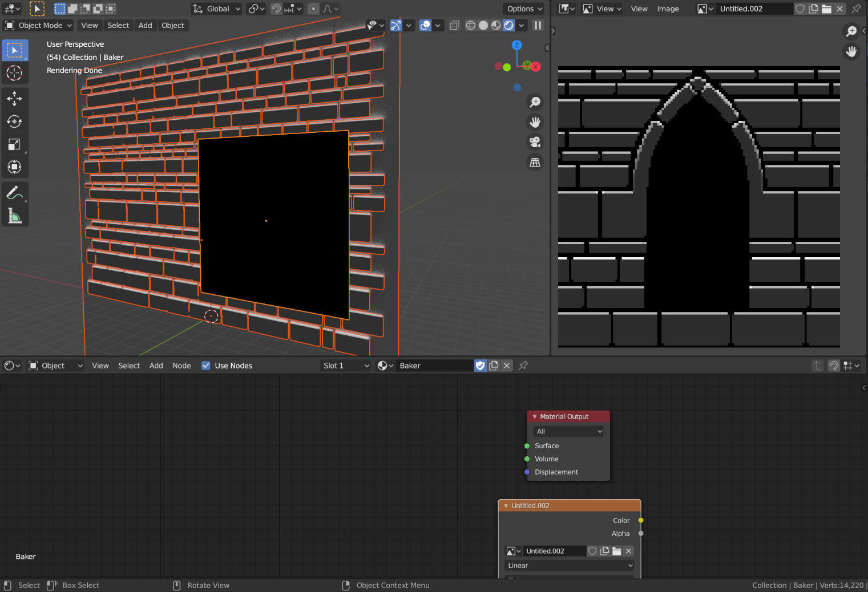Open the viewport Object menu
This screenshot has width=868, height=592.
[173, 25]
